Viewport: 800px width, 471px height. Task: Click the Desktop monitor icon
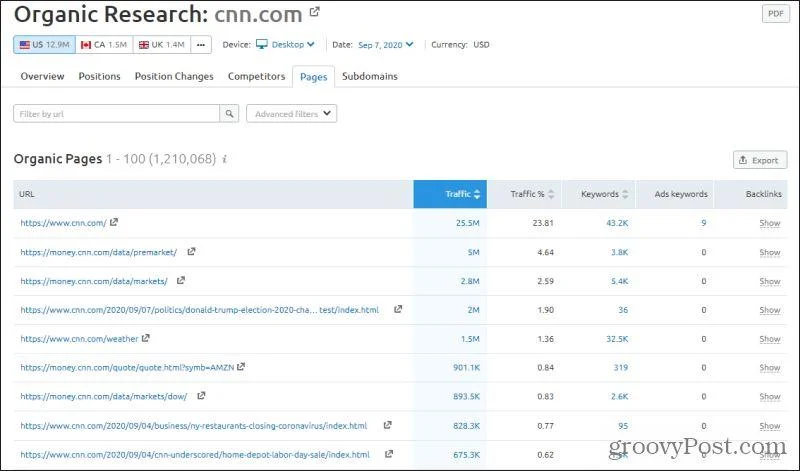(262, 44)
